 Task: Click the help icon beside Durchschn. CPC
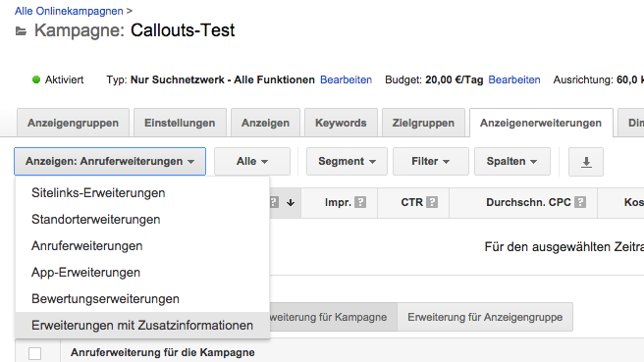(x=580, y=202)
